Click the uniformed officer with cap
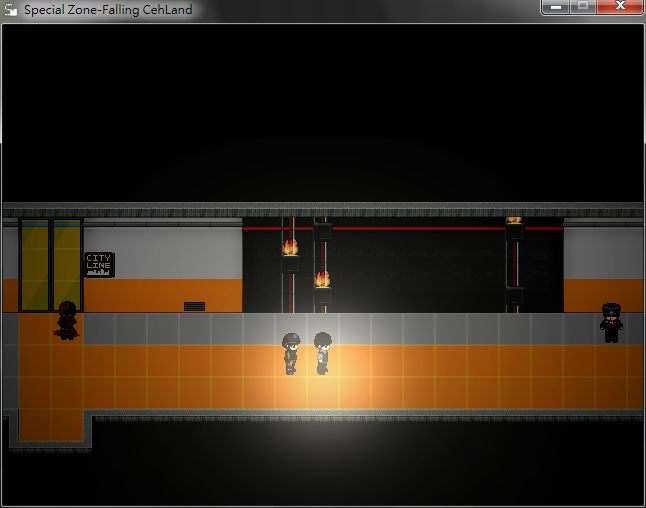 pyautogui.click(x=611, y=323)
